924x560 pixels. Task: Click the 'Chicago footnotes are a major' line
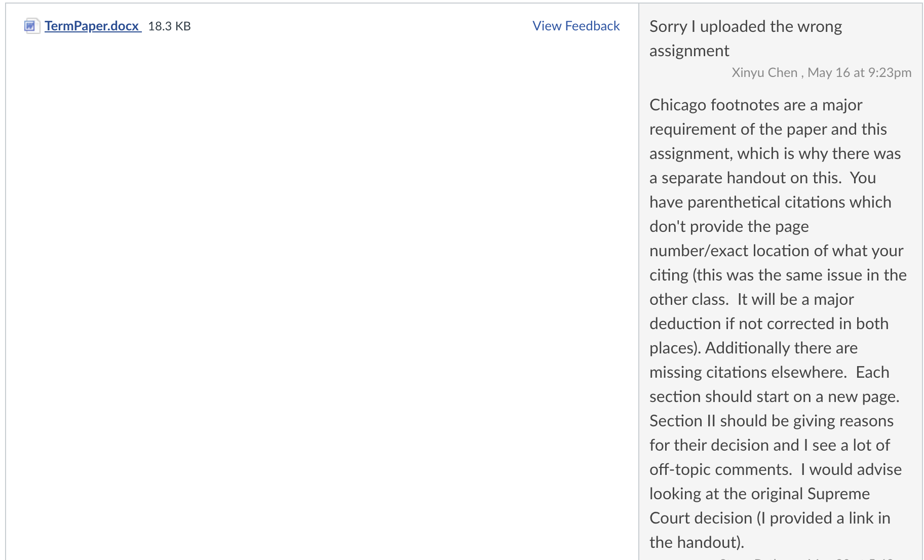tap(755, 105)
